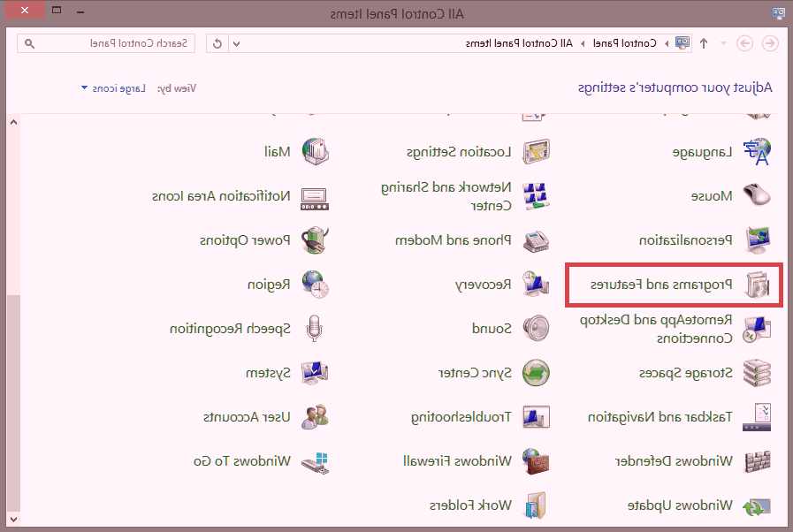Image resolution: width=793 pixels, height=532 pixels.
Task: Select the All Control Panel Items breadcrumb
Action: [519, 43]
